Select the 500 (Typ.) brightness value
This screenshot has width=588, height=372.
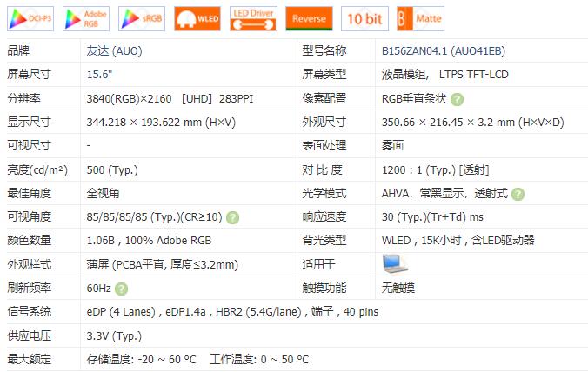112,170
